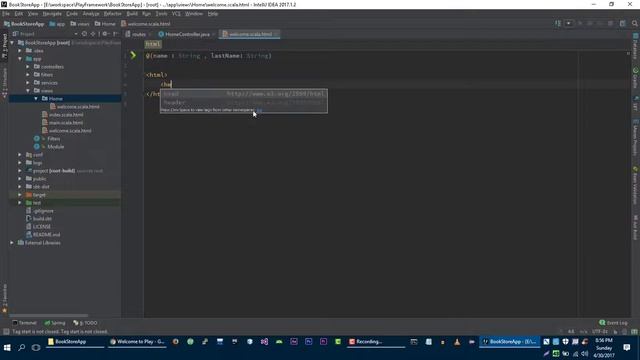This screenshot has width=640, height=360.
Task: Open the Terminal tool window
Action: click(x=24, y=323)
